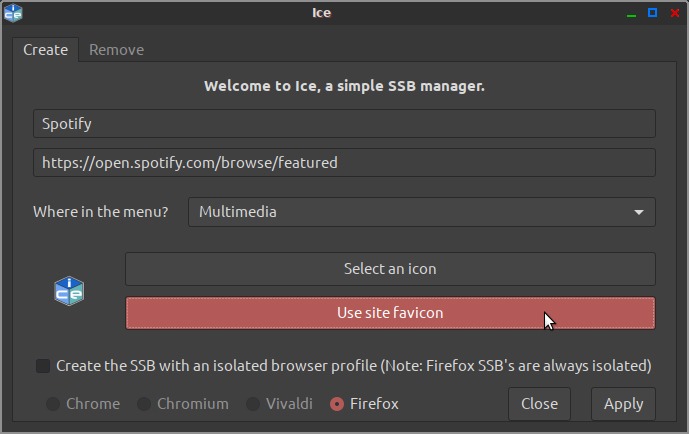This screenshot has width=689, height=434.
Task: Pick the Chromium radio button
Action: coord(144,404)
